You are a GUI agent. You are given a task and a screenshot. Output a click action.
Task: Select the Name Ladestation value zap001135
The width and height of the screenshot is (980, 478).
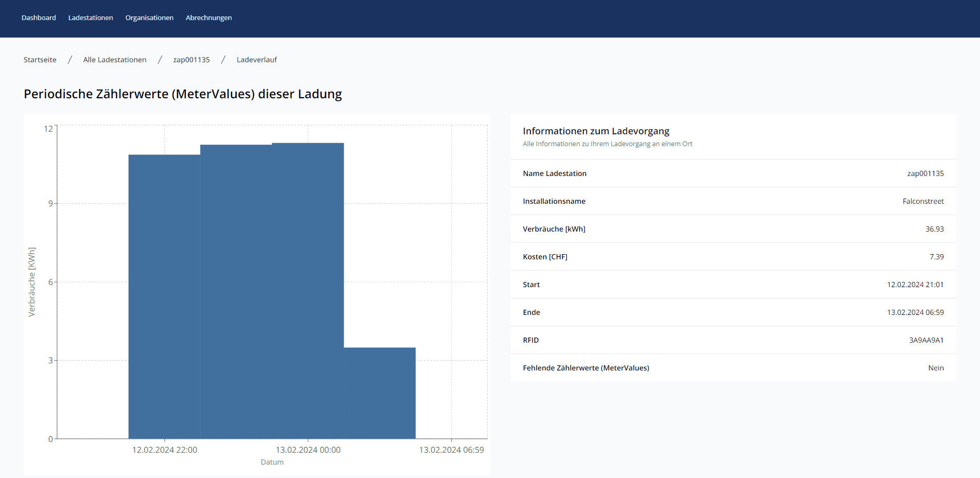click(925, 173)
